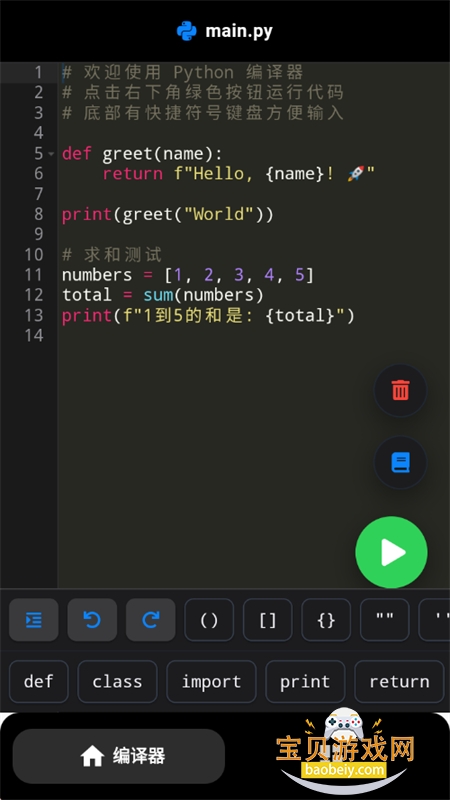Insert the return keyword
The height and width of the screenshot is (800, 450).
(399, 682)
